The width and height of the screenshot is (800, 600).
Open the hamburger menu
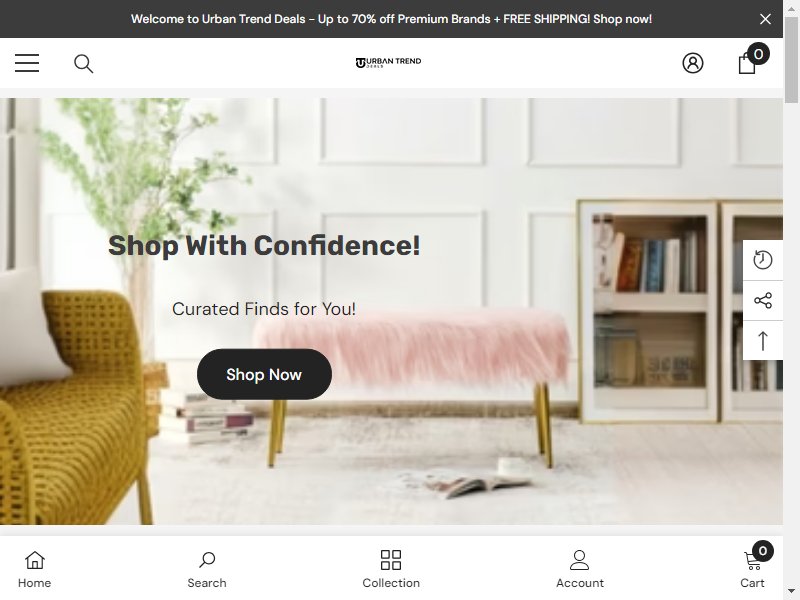pyautogui.click(x=27, y=63)
